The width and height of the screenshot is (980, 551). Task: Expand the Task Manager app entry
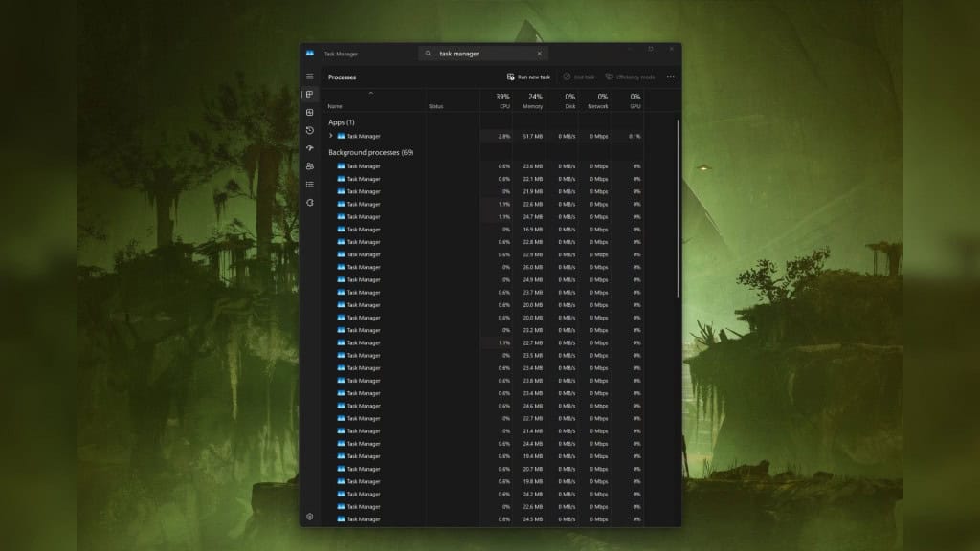click(332, 136)
